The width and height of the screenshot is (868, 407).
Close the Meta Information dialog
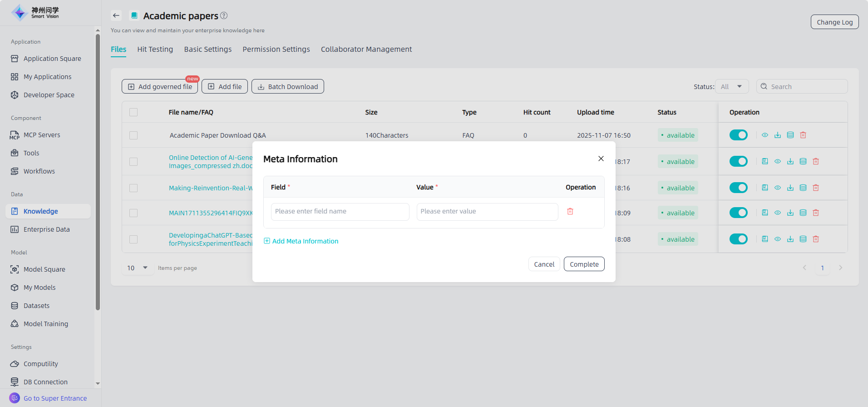point(601,159)
